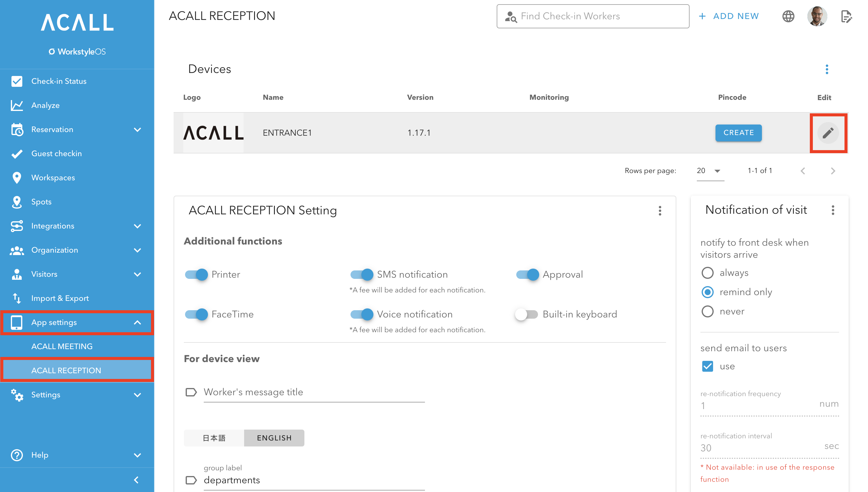Screen dimensions: 868x492
Task: Uncheck the 'use' send email checkbox
Action: click(707, 366)
